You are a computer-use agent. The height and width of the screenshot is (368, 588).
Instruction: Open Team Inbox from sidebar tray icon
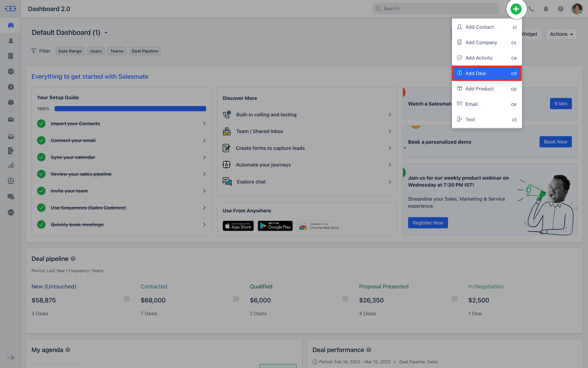pos(11,136)
